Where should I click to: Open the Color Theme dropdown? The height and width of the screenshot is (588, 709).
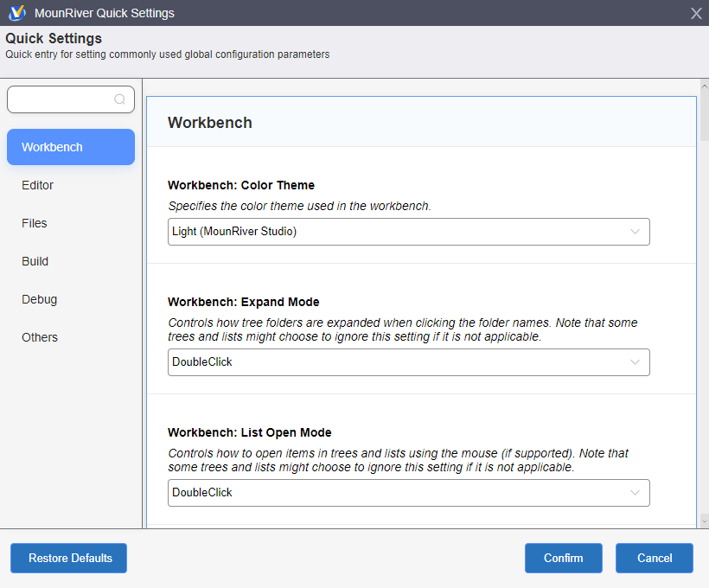point(409,232)
